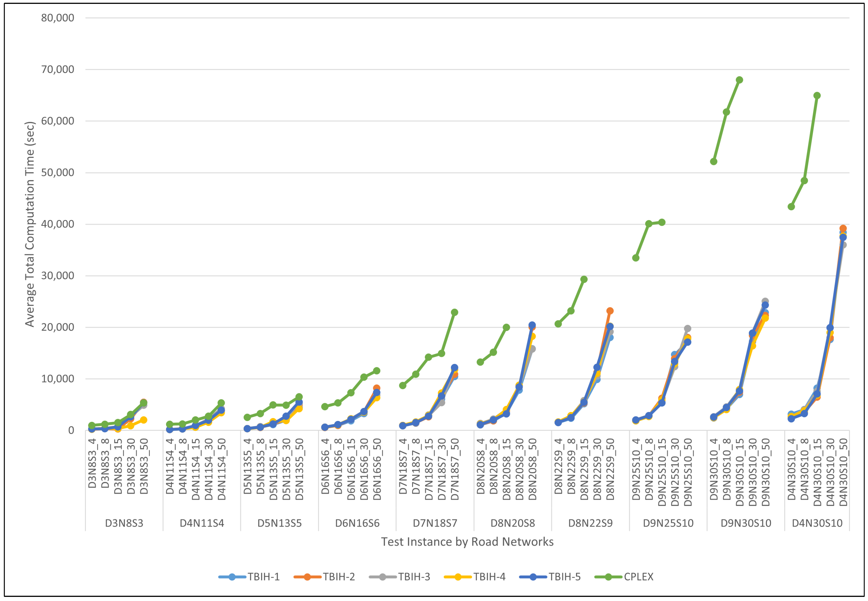Viewport: 868px width, 601px height.
Task: Select the top CPLEX point in D4N30S10
Action: click(x=817, y=96)
